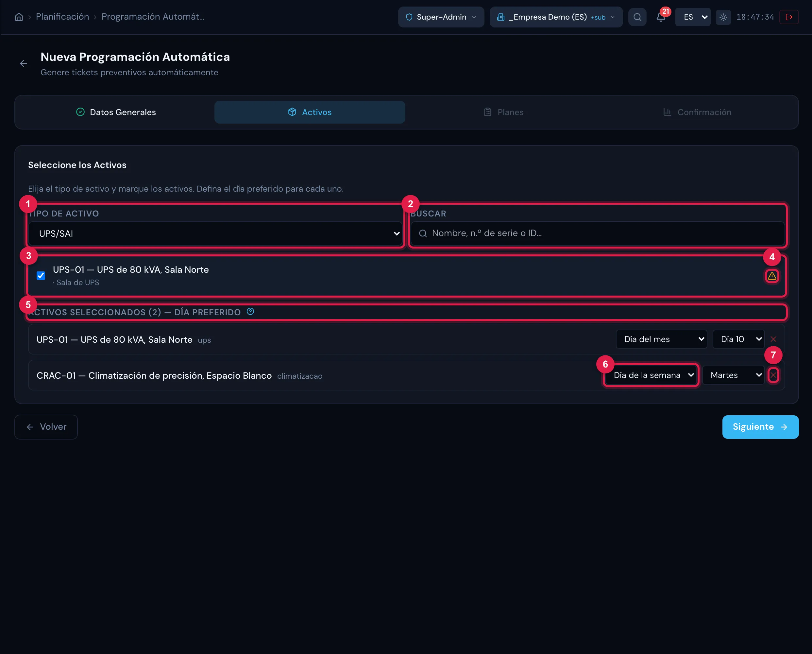Click the red logout icon
This screenshot has width=812, height=654.
(789, 17)
